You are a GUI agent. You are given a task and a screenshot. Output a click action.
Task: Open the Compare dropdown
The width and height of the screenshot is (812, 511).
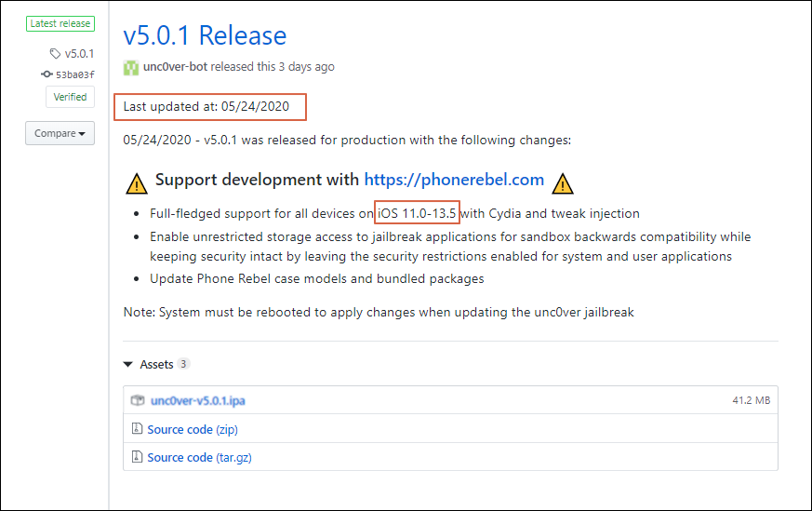pyautogui.click(x=60, y=133)
